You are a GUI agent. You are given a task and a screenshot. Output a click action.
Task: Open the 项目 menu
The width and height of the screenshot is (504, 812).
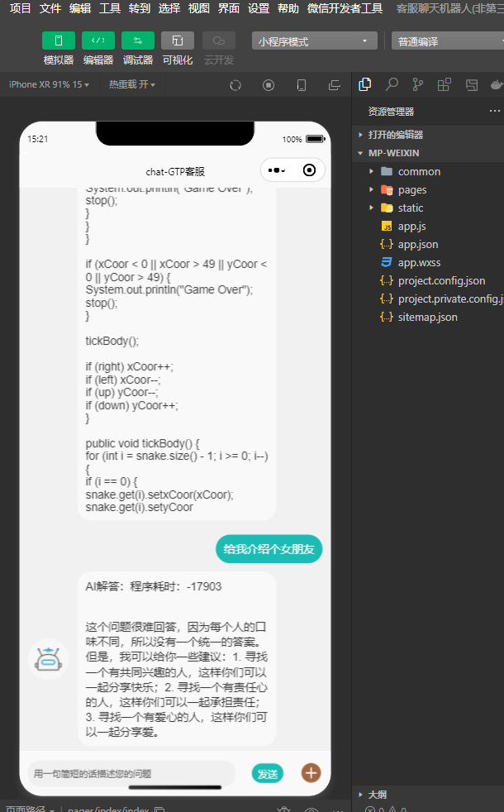(20, 8)
